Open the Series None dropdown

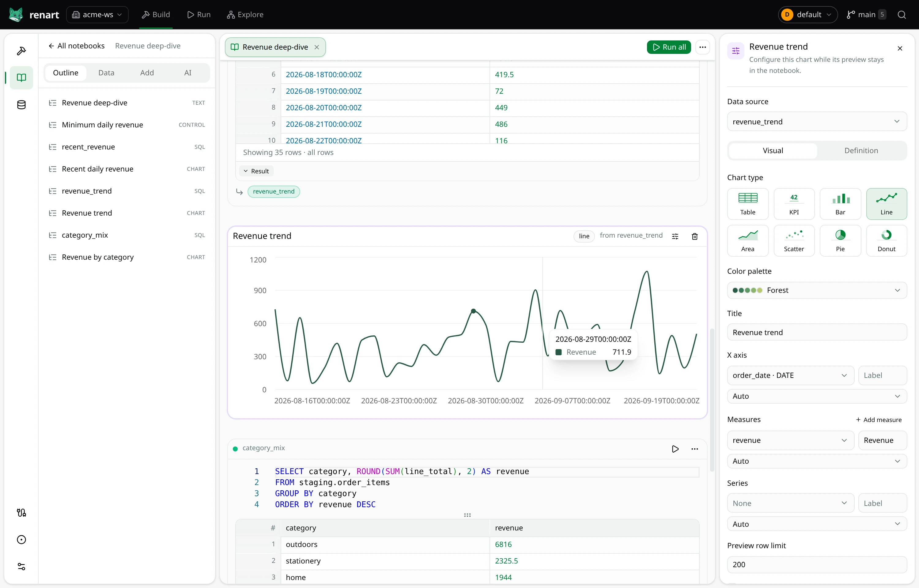[x=790, y=503]
